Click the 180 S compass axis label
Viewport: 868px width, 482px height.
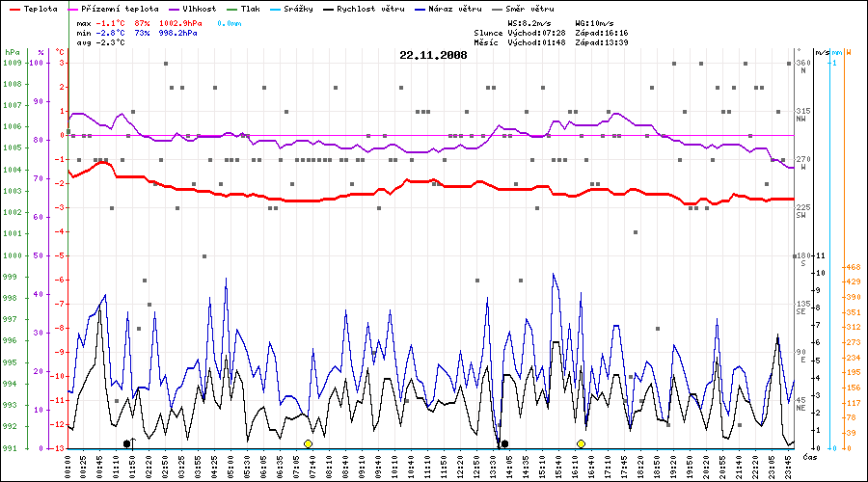(801, 259)
